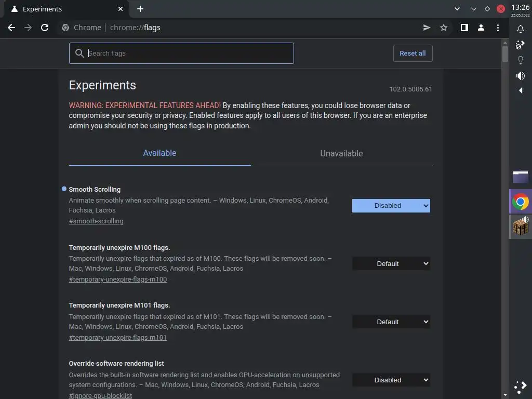Open the Temporarily unexpire M101 flags dropdown
Viewport: 532px width, 399px height.
(391, 322)
